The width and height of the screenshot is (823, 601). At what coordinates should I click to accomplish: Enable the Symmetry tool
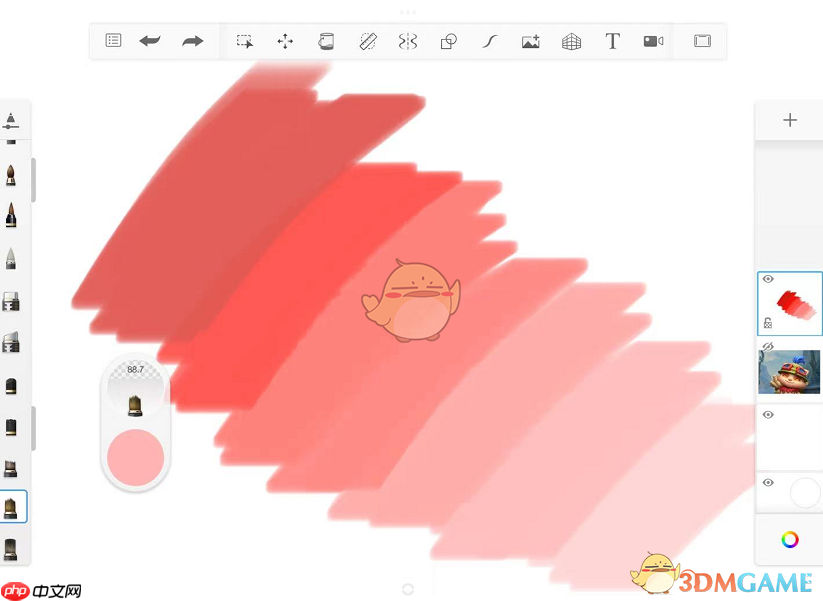[407, 41]
